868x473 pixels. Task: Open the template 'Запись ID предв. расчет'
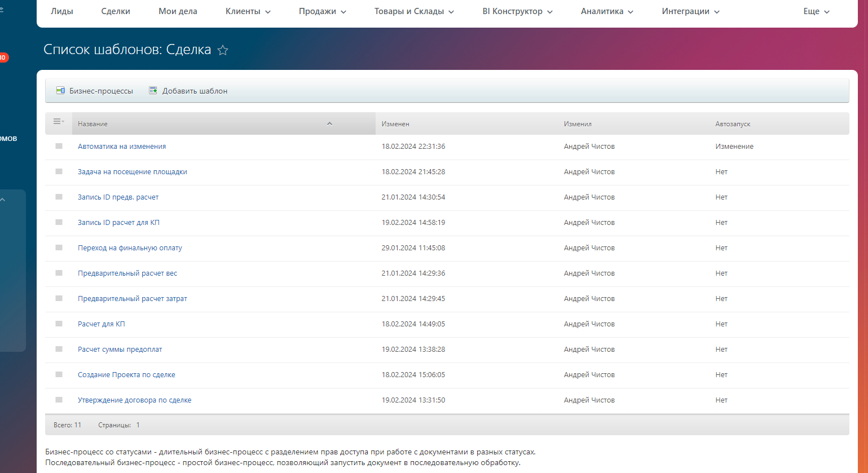(x=118, y=197)
